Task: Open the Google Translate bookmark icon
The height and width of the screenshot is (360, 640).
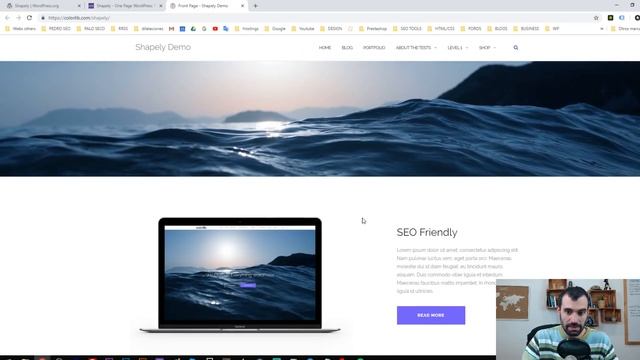Action: (x=226, y=29)
